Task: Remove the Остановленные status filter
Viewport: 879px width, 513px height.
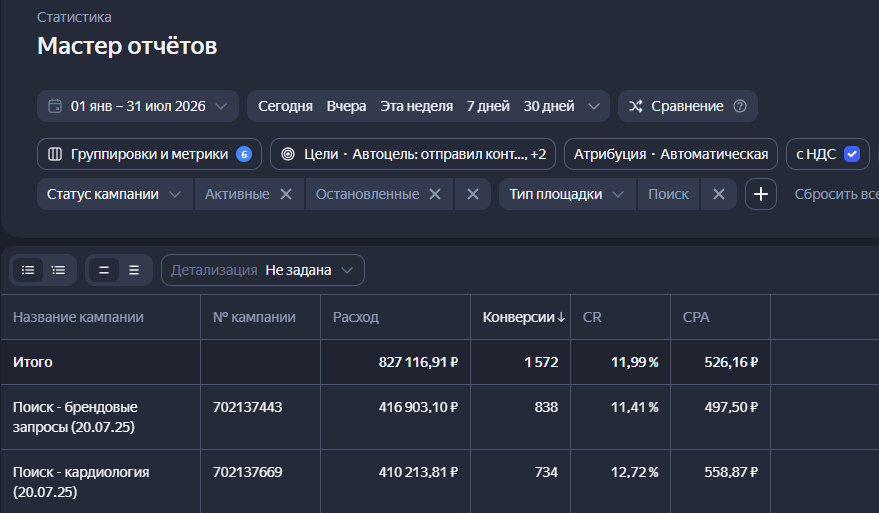Action: pyautogui.click(x=435, y=194)
